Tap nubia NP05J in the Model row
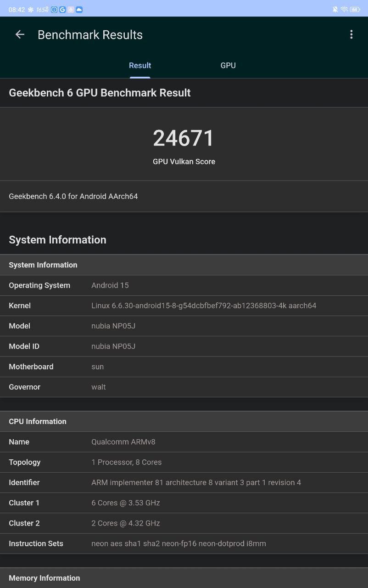 pyautogui.click(x=113, y=326)
